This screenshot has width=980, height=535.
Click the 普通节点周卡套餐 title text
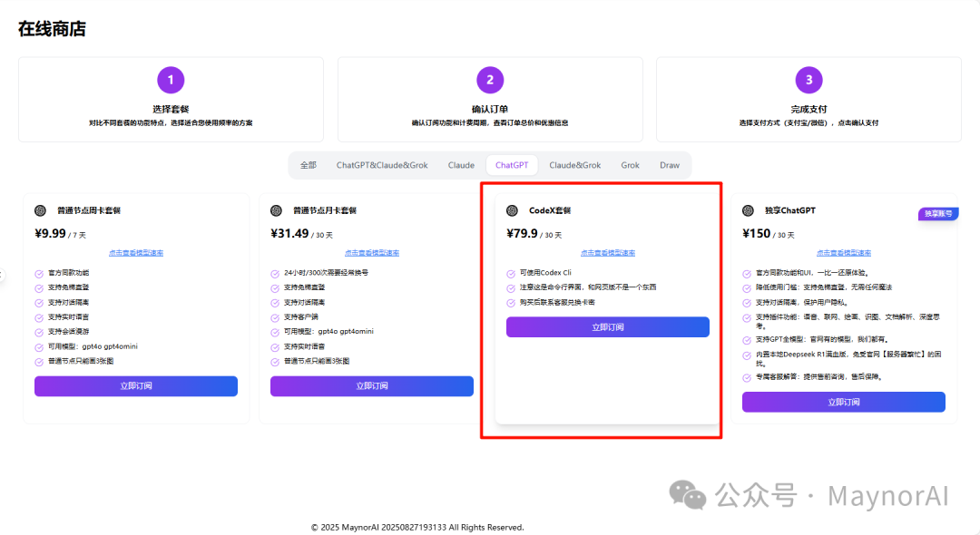pos(89,210)
